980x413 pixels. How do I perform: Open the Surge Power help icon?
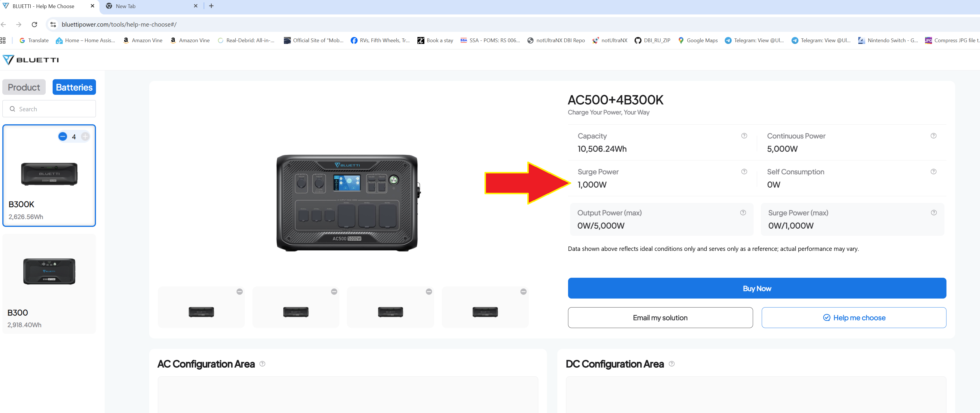744,171
